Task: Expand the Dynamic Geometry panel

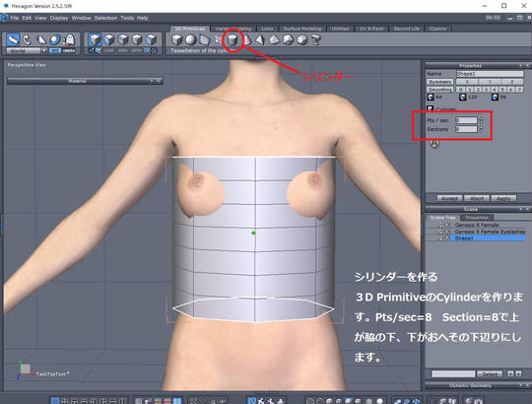Action: pyautogui.click(x=521, y=385)
